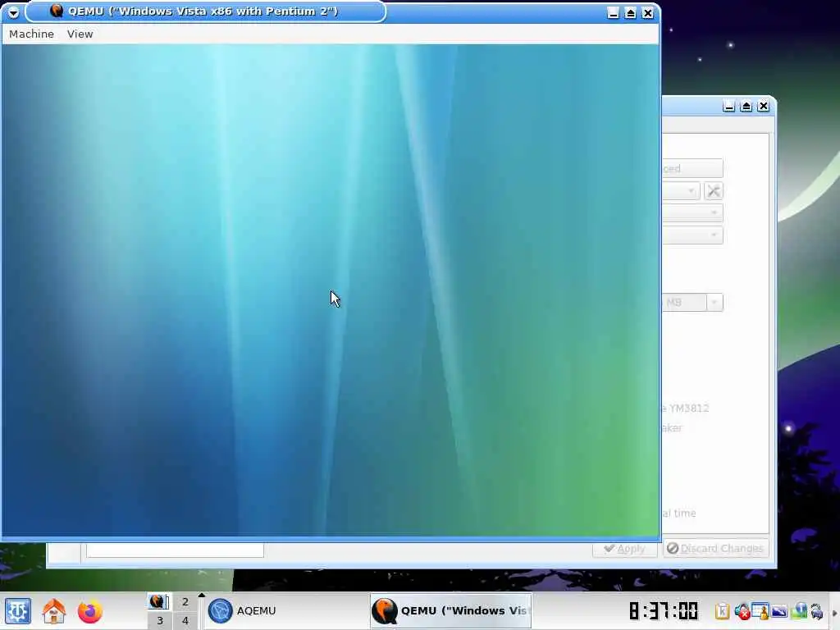This screenshot has height=630, width=840.
Task: Activate the AQEMU taskbar entry
Action: pyautogui.click(x=286, y=611)
